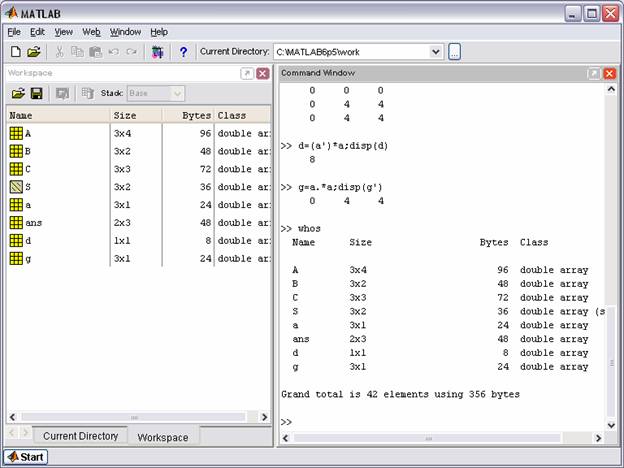624x468 pixels.
Task: Open the Current Directory dropdown
Action: (436, 52)
